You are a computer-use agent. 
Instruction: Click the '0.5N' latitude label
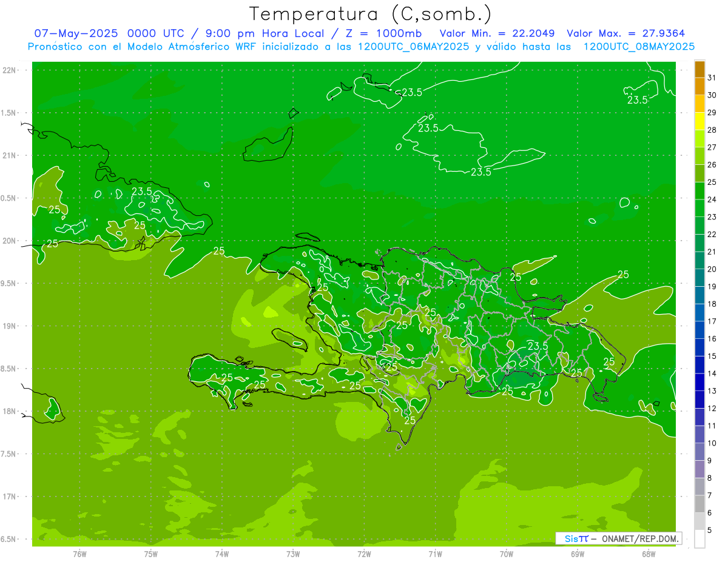(9, 198)
